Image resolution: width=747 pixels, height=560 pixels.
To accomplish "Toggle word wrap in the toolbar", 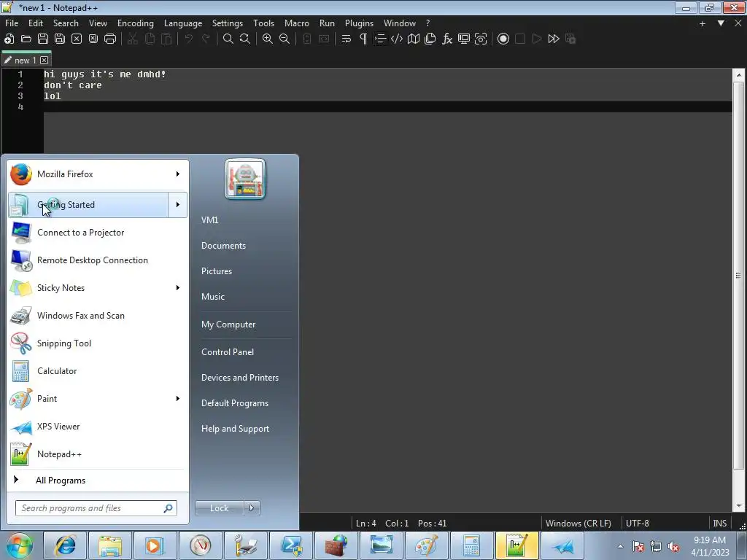I will 347,39.
